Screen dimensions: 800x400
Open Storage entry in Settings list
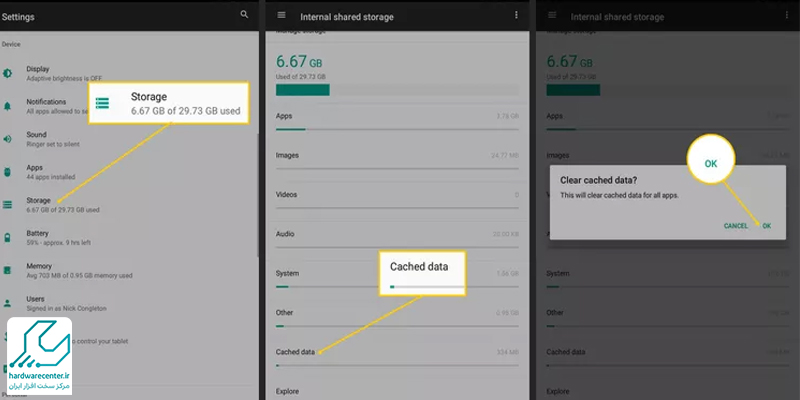pyautogui.click(x=52, y=205)
